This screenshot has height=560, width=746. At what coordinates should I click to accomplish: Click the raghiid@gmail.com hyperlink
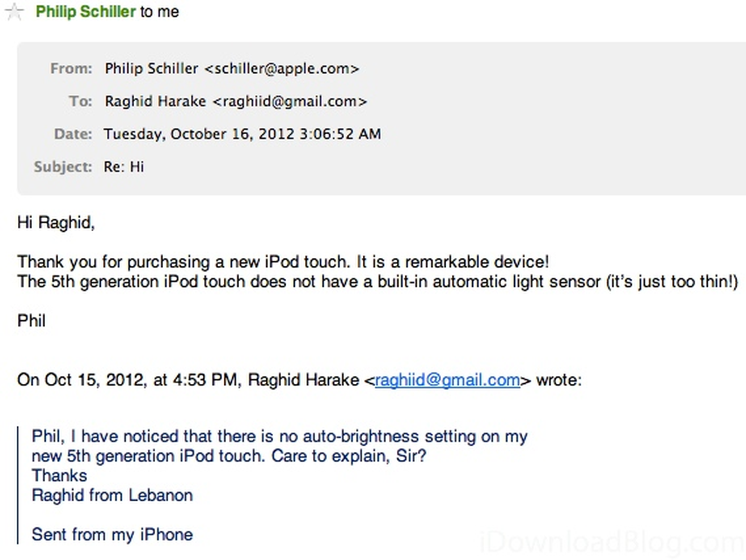click(x=447, y=380)
